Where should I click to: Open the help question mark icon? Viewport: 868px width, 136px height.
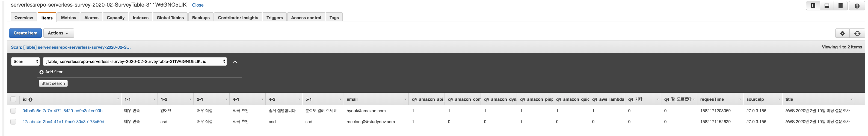tap(857, 6)
